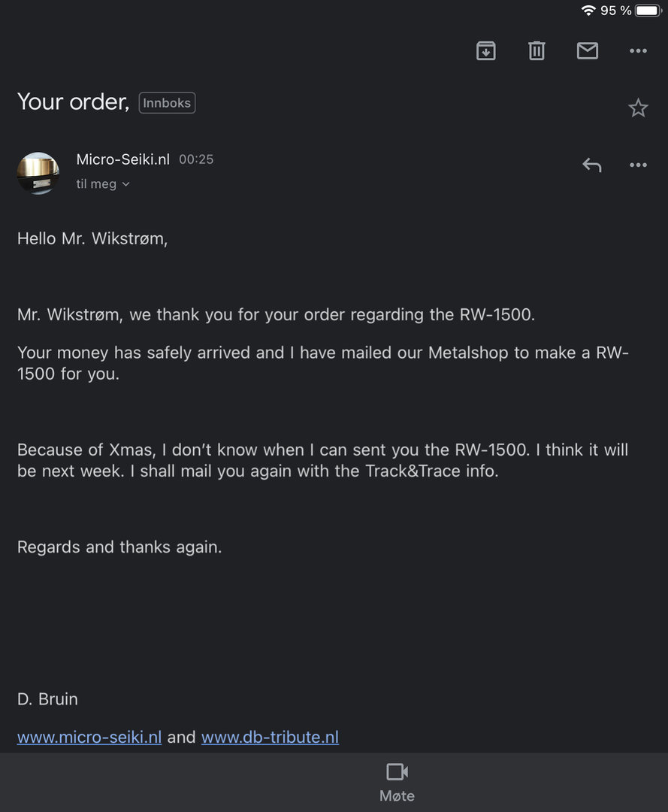Tap the "Your order," subject line
The height and width of the screenshot is (812, 668).
click(73, 101)
